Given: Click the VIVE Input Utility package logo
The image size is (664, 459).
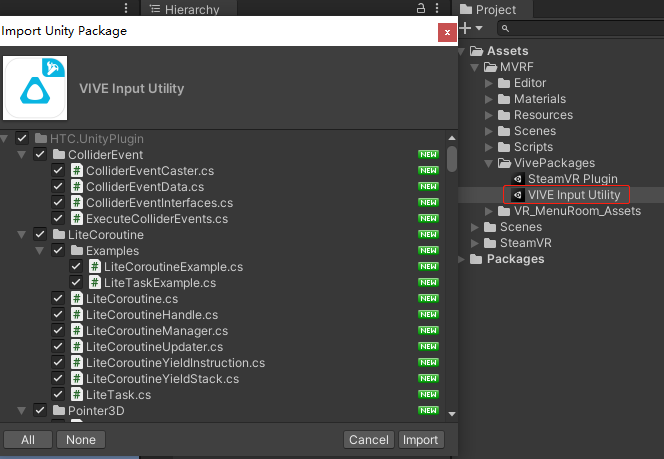Looking at the screenshot, I should [35, 88].
